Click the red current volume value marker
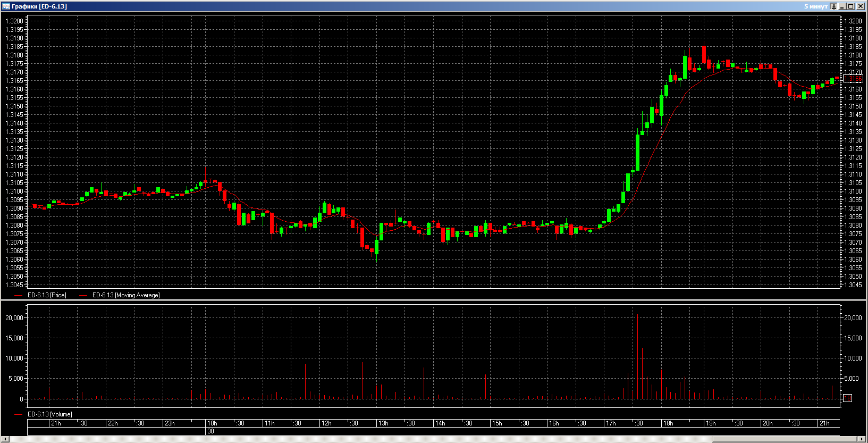868x443 pixels. 847,398
